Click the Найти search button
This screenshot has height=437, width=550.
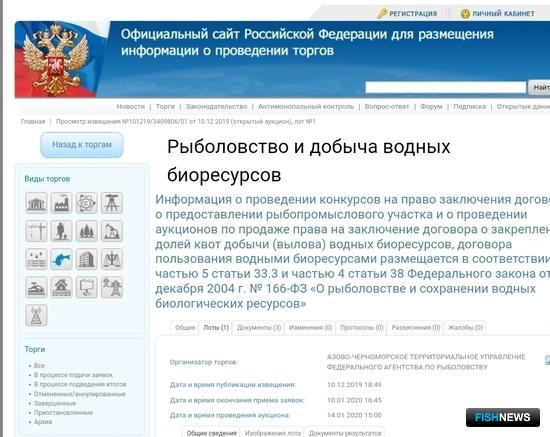coord(539,87)
